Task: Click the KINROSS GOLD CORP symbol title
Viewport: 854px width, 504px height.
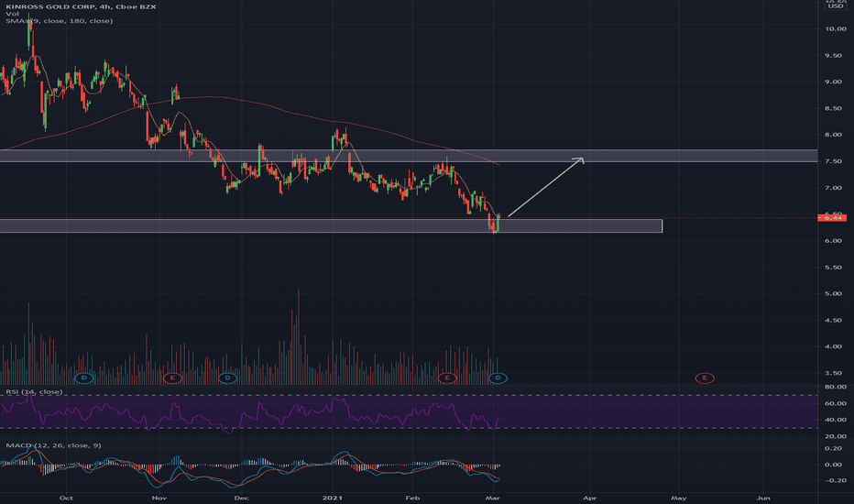Action: pyautogui.click(x=81, y=6)
